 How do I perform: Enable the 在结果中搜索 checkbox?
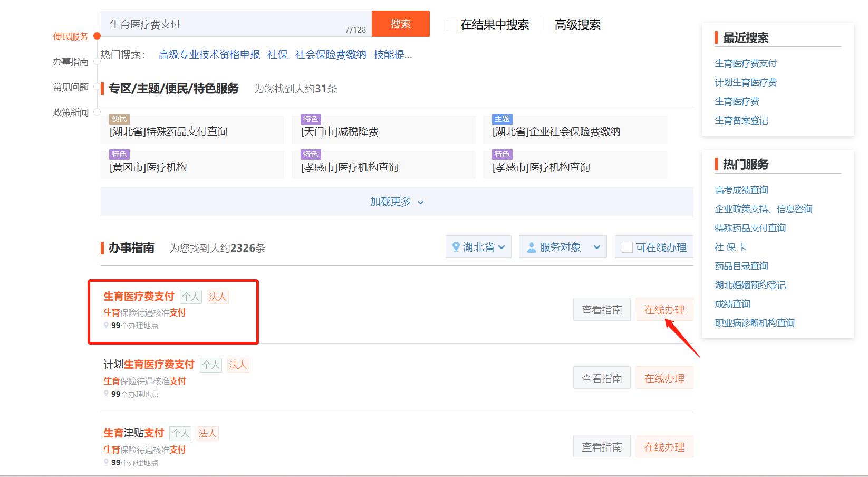[451, 25]
